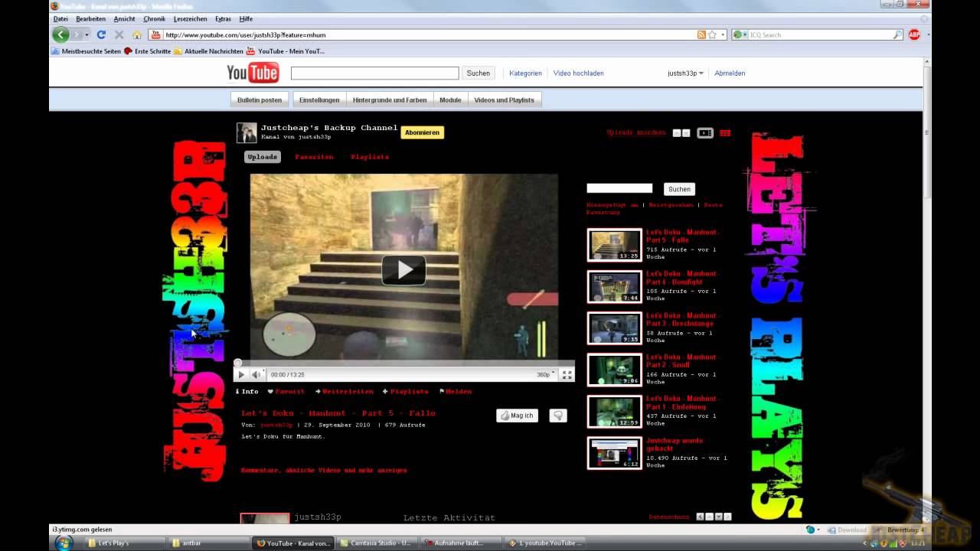Click the Abonnieren subscribe button
980x551 pixels.
(422, 132)
